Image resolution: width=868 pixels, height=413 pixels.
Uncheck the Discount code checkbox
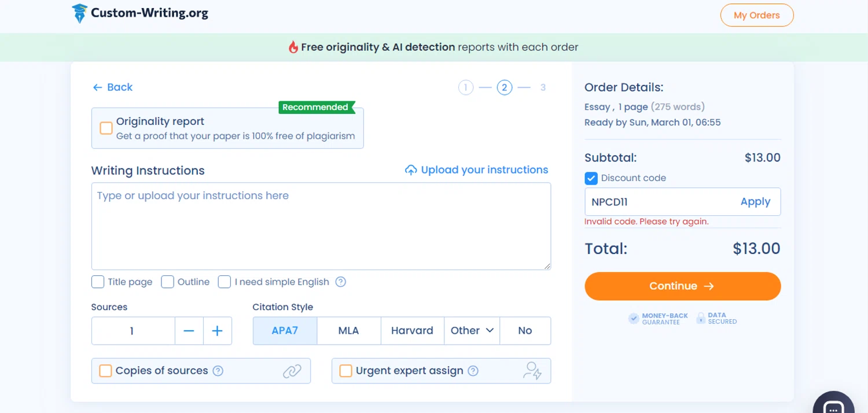pyautogui.click(x=591, y=178)
